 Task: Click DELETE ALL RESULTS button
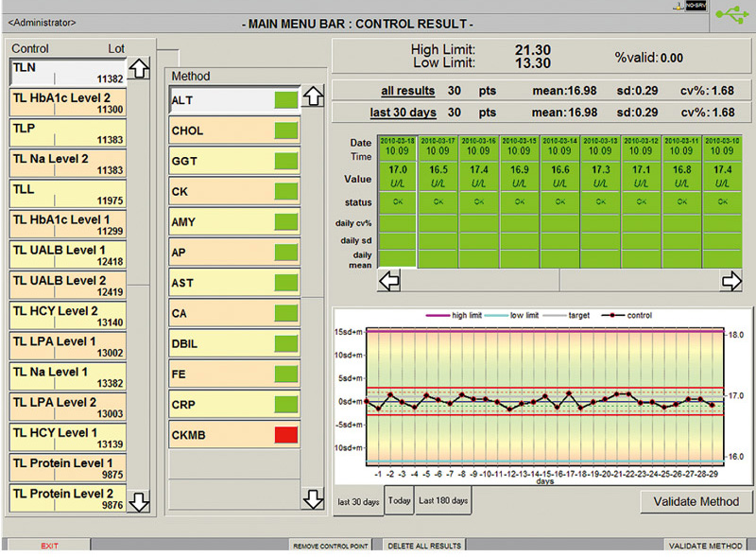(424, 546)
